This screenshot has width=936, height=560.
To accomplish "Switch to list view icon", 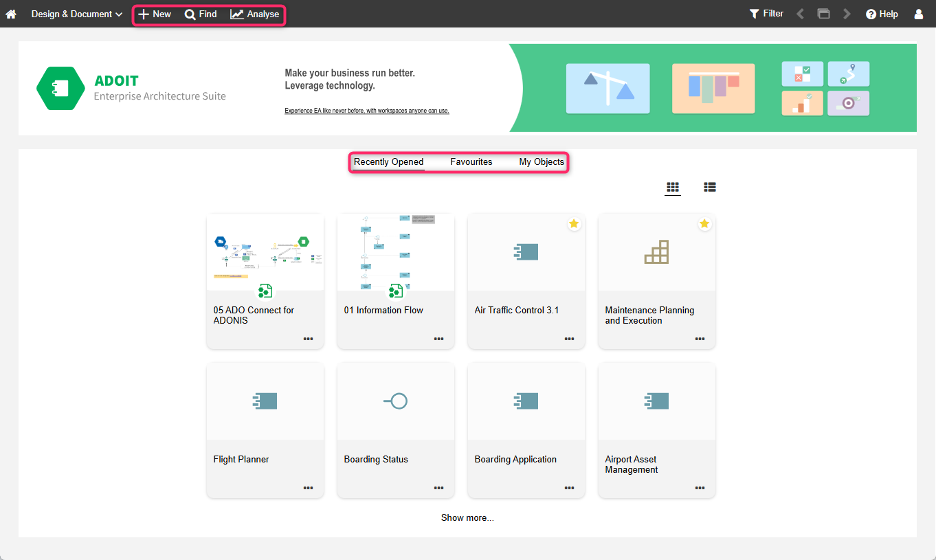I will [x=709, y=186].
